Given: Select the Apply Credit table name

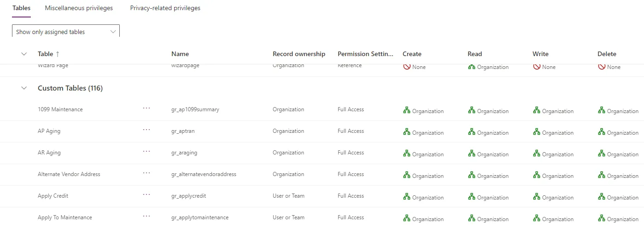Looking at the screenshot, I should coord(53,196).
